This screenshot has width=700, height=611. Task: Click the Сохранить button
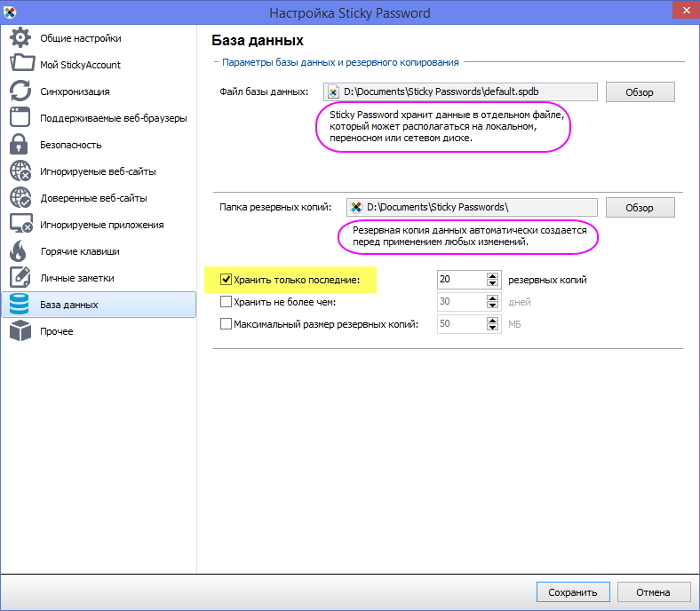pos(573,592)
